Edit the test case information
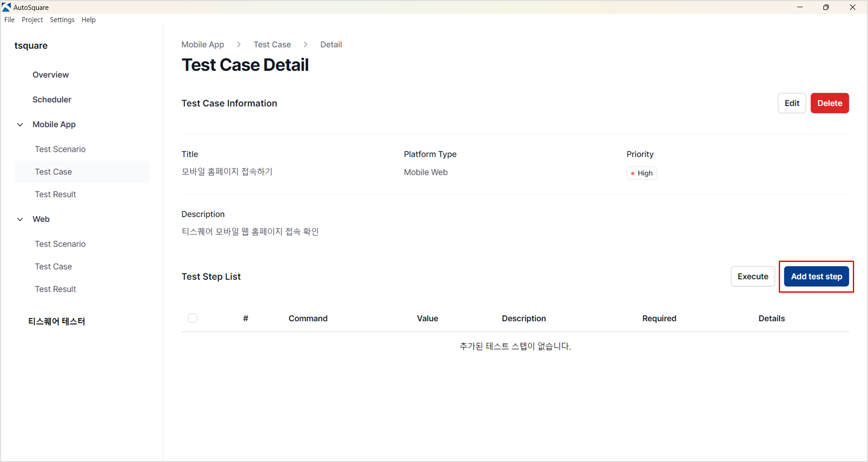Image resolution: width=868 pixels, height=462 pixels. point(792,103)
